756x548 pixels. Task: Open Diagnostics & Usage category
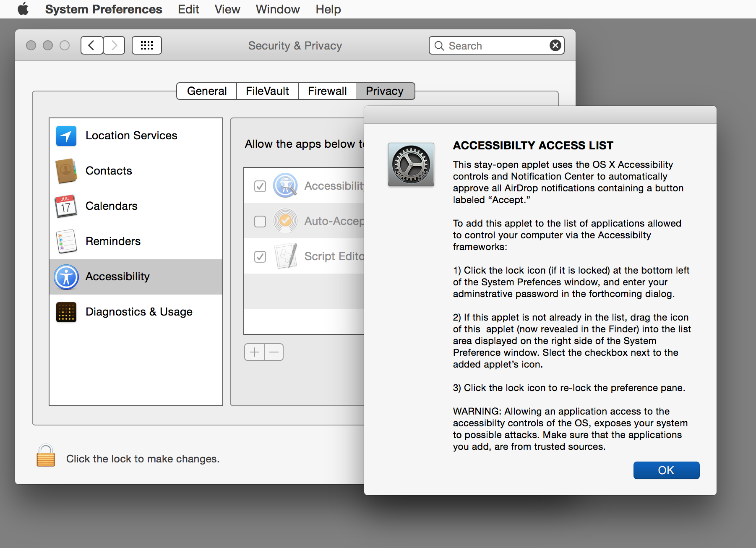138,312
